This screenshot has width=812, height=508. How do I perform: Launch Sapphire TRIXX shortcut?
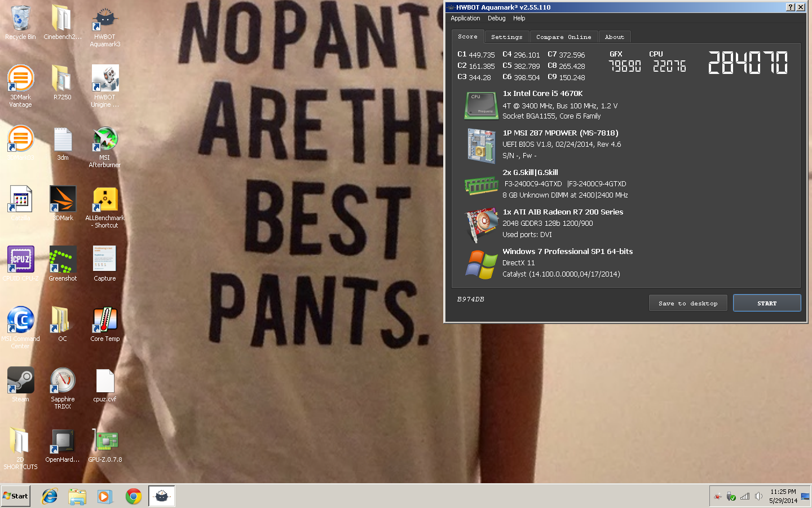(x=63, y=388)
